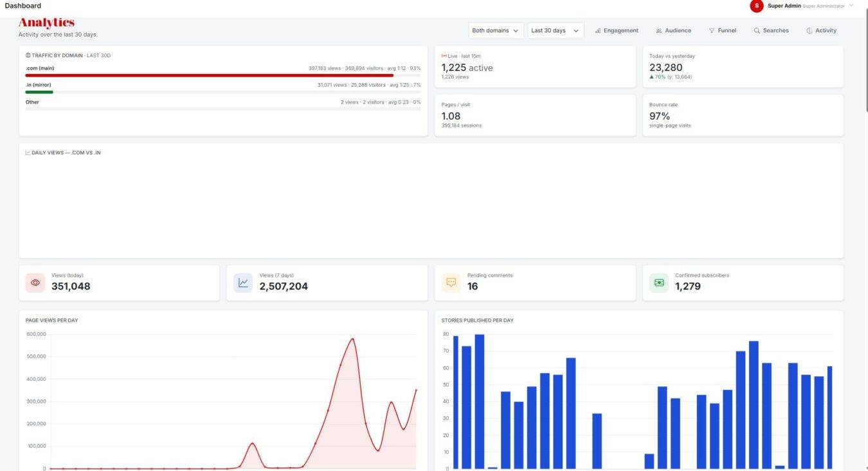
Task: Click the .in (mirror) domain label
Action: tap(38, 85)
